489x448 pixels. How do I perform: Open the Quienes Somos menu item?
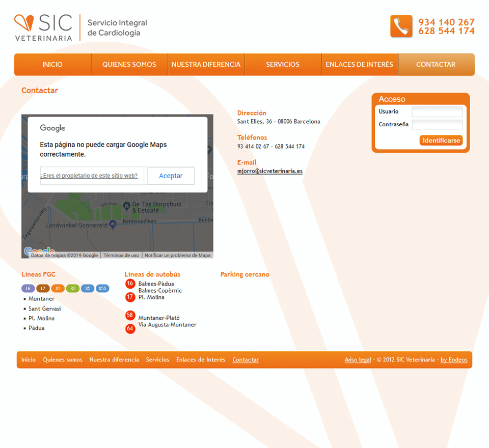tap(129, 65)
